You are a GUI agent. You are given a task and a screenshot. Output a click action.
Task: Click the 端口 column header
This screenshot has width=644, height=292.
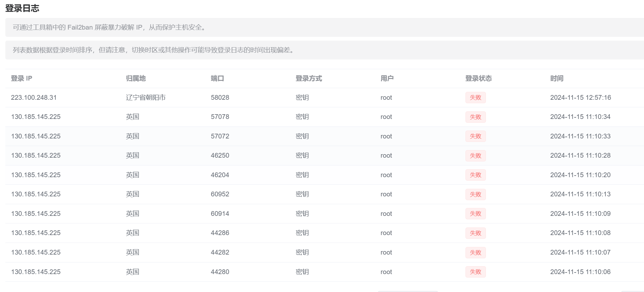coord(217,78)
